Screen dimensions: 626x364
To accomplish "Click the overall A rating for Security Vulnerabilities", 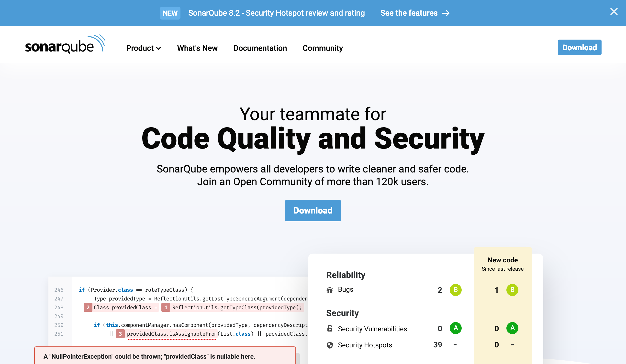I will [x=456, y=328].
